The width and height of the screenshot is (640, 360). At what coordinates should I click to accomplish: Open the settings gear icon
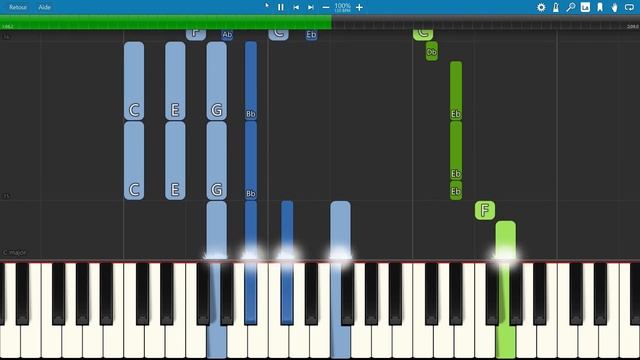click(541, 7)
